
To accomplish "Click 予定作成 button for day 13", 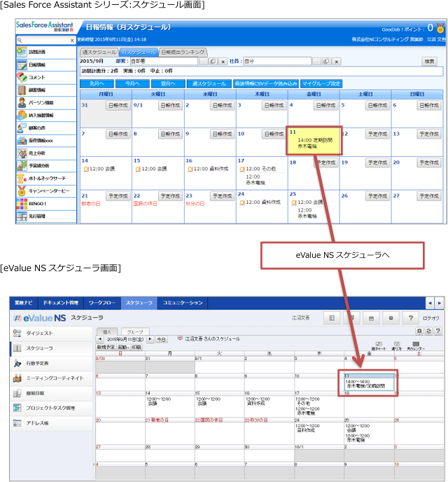I will click(429, 134).
